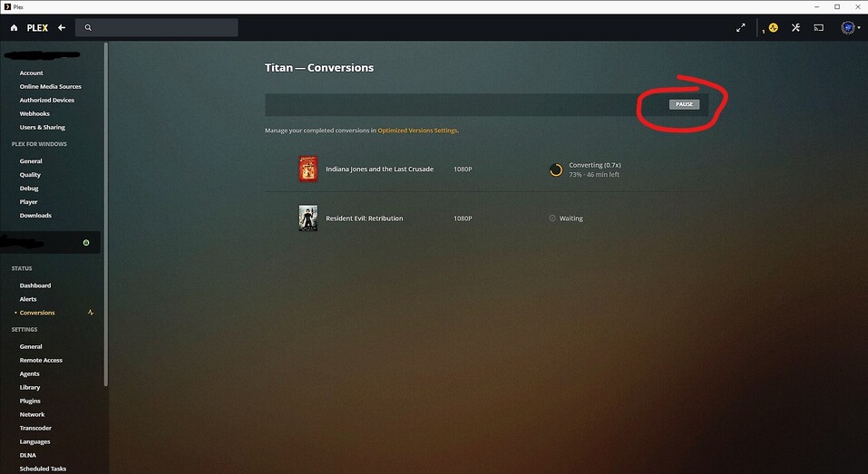
Task: Click Resident Evil: Retribution poster thumbnail
Action: pyautogui.click(x=308, y=218)
